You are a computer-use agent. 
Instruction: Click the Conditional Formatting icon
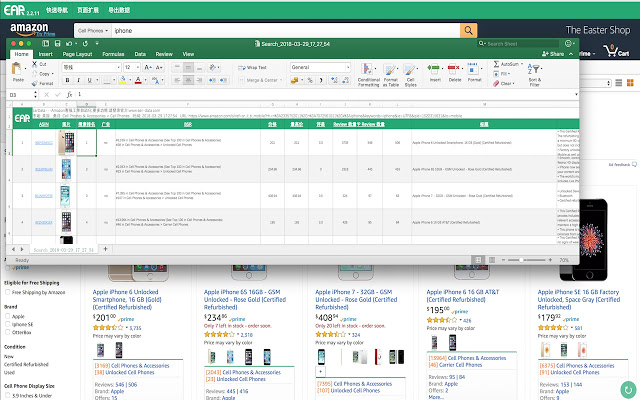pos(368,69)
